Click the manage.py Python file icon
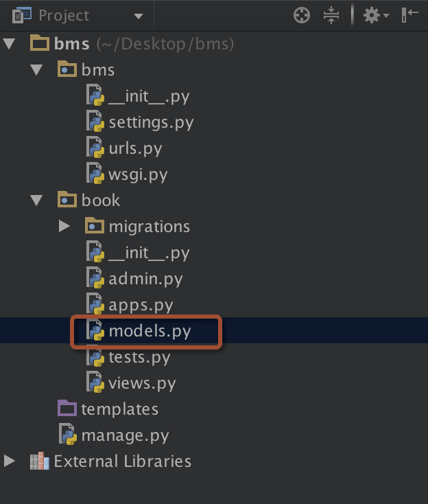 (x=68, y=435)
